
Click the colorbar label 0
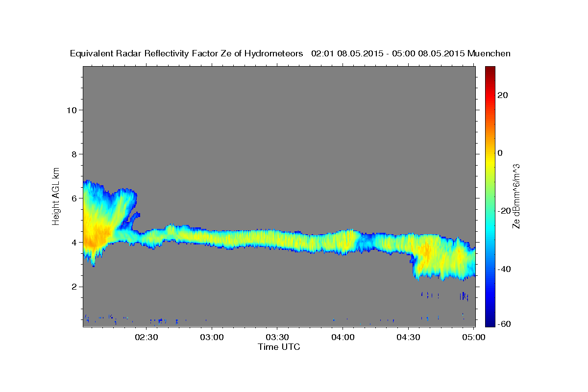(x=501, y=153)
